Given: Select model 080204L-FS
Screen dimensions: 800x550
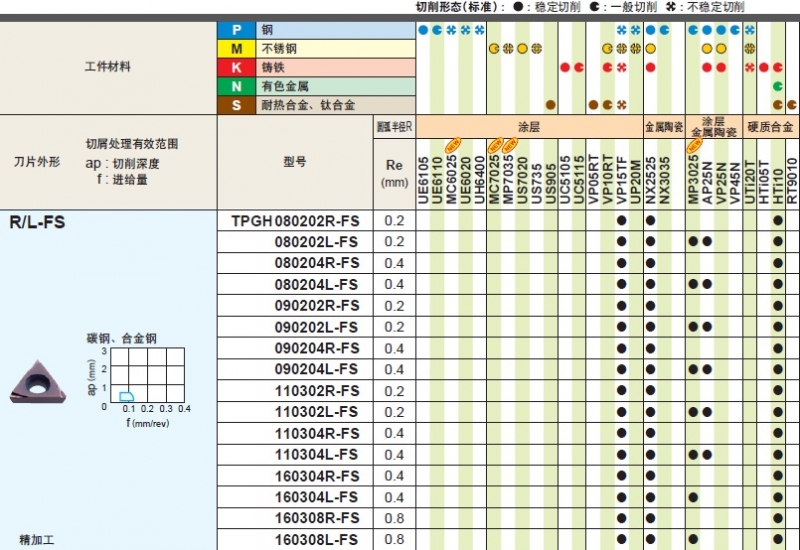Looking at the screenshot, I should coord(316,285).
